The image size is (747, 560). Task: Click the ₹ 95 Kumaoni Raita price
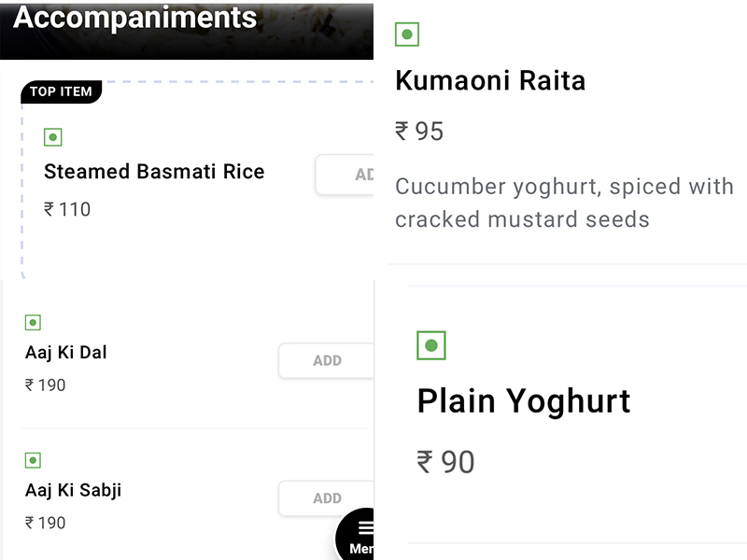(419, 132)
